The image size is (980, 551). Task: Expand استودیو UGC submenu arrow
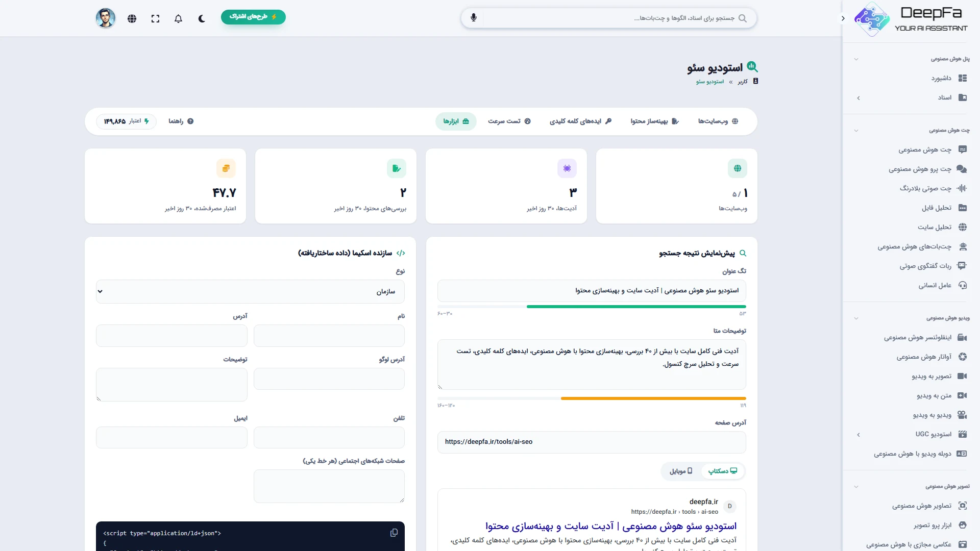pos(859,435)
